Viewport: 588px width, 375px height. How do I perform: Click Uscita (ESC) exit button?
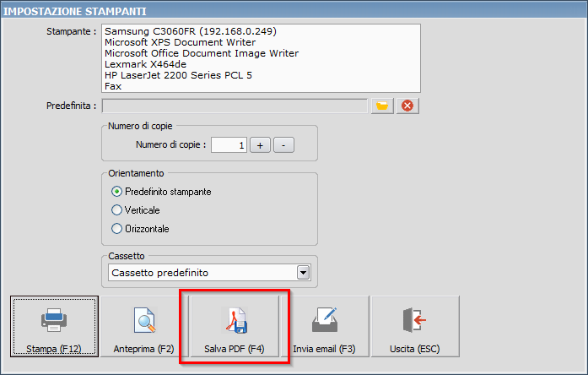pyautogui.click(x=415, y=326)
